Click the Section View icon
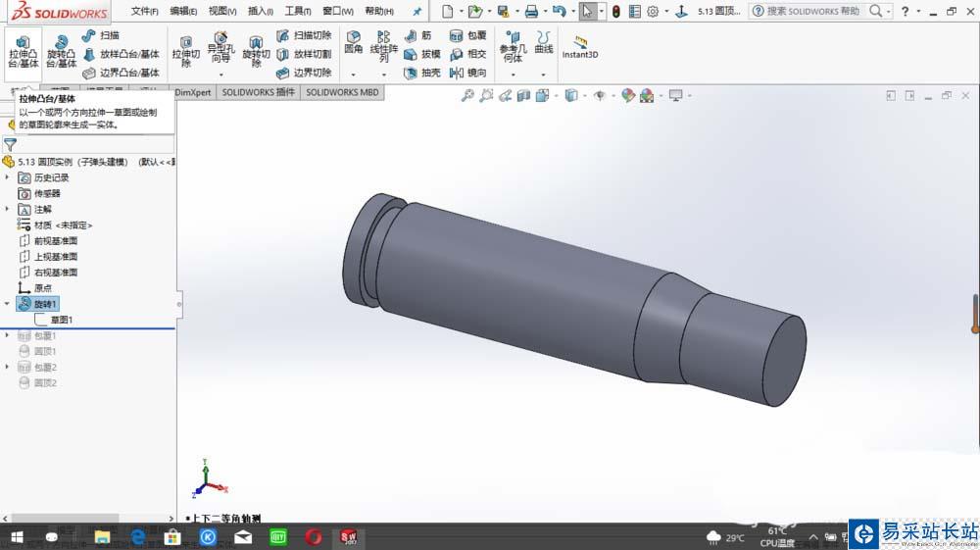The image size is (980, 550). click(x=523, y=96)
